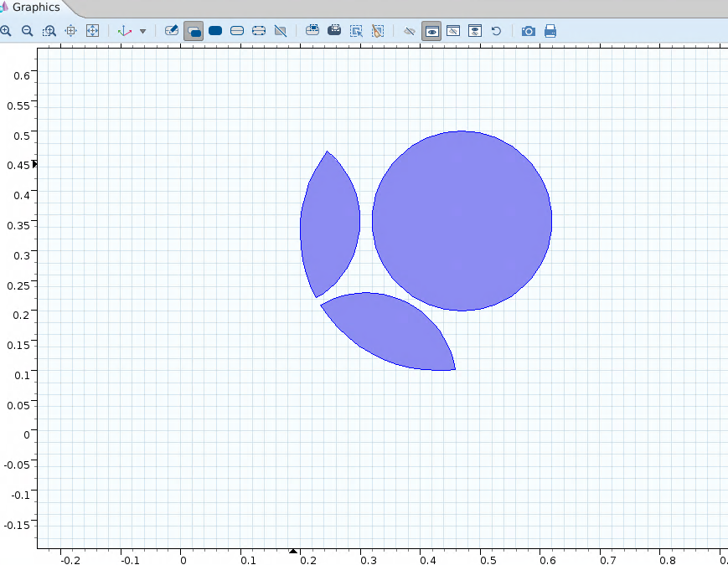This screenshot has width=728, height=565.
Task: Toggle the highlighted eye view button
Action: [x=431, y=31]
